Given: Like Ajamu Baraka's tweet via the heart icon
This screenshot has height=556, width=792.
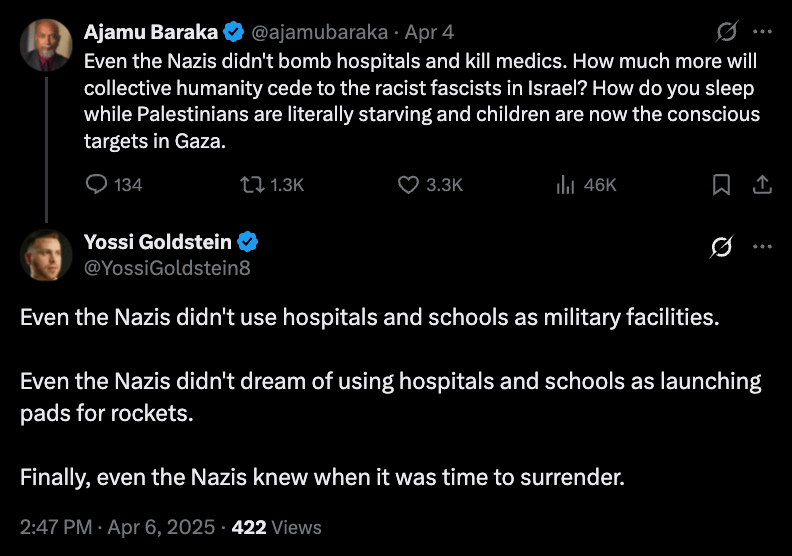Looking at the screenshot, I should (x=408, y=185).
